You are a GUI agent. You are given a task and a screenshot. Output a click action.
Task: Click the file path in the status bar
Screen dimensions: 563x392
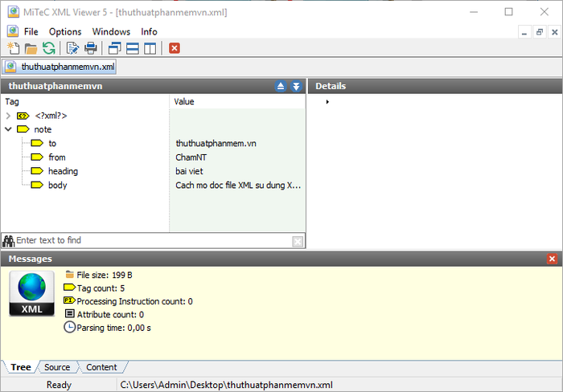(x=226, y=385)
